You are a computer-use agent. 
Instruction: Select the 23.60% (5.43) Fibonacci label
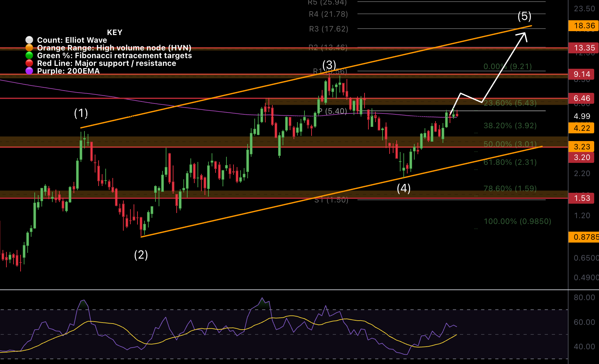[510, 103]
